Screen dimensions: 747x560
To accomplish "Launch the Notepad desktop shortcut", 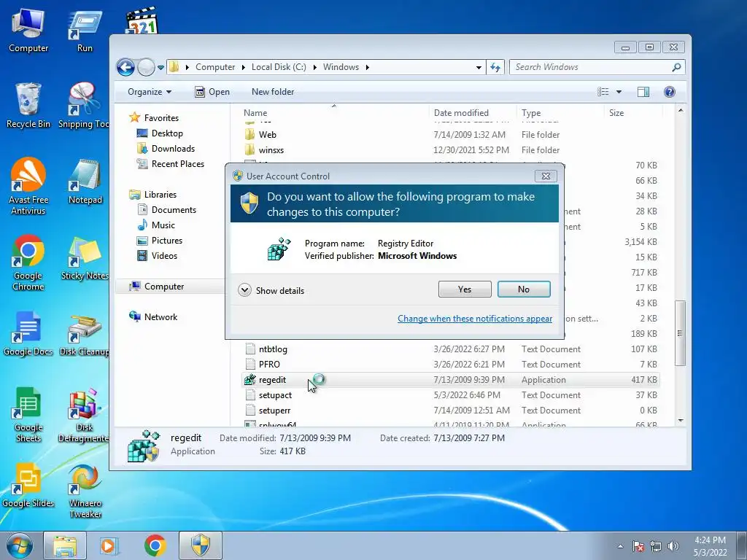I will pos(85,182).
